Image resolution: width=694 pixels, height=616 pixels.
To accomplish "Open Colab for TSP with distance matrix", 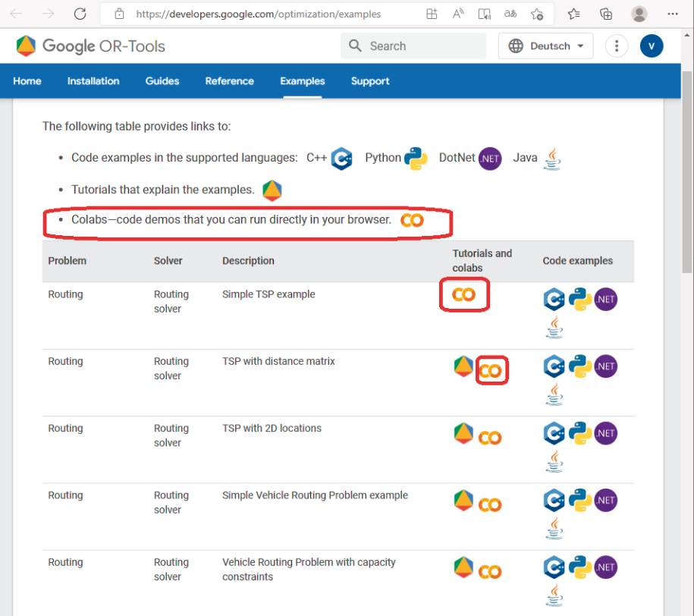I will point(491,371).
